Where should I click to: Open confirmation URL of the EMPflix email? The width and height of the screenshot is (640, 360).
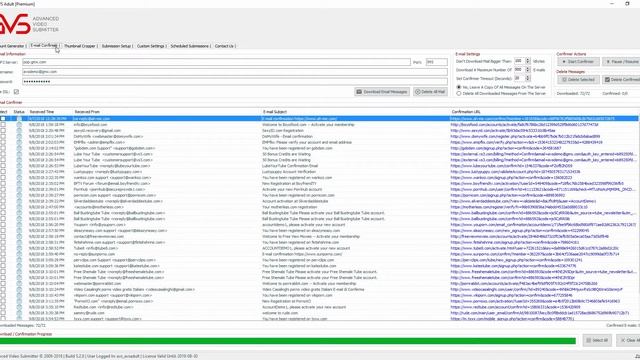pos(527,142)
